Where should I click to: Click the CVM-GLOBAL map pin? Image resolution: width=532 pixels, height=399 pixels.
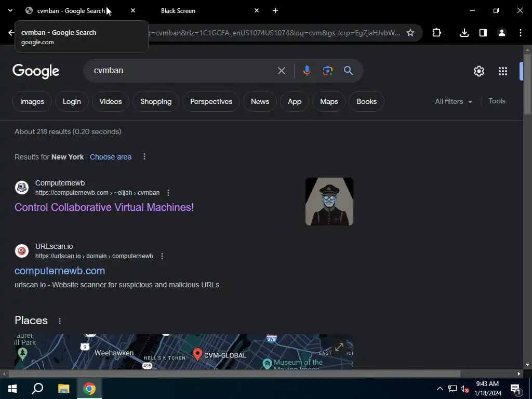click(x=197, y=354)
